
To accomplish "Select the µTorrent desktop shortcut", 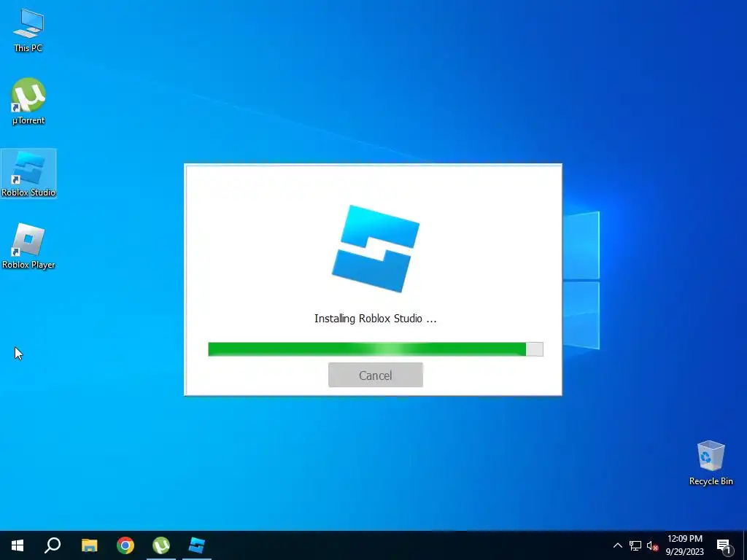I will pos(28,101).
